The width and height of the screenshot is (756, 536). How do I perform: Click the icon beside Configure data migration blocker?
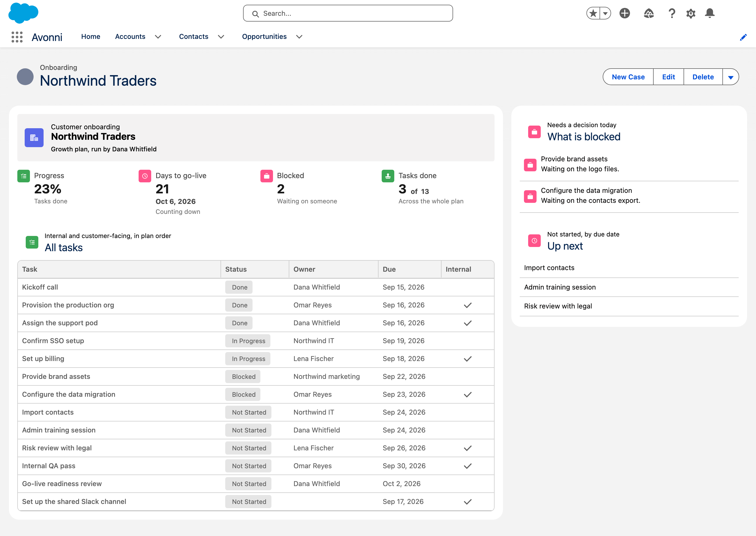(530, 196)
